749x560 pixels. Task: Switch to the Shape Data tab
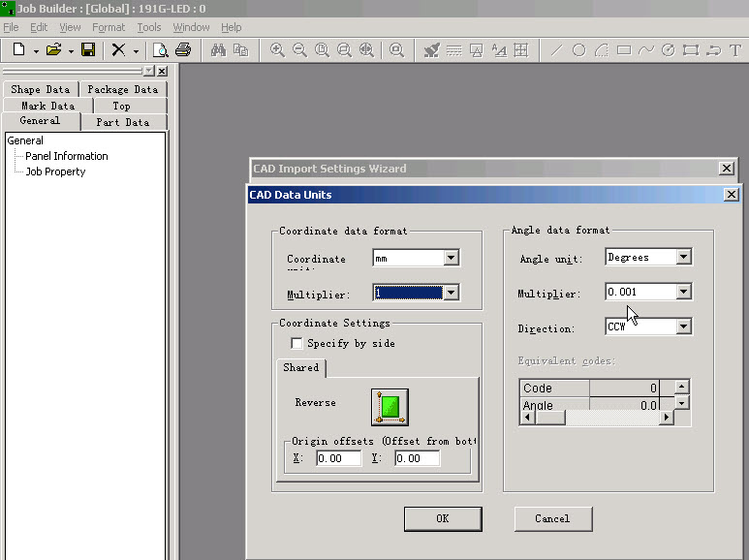pos(41,89)
